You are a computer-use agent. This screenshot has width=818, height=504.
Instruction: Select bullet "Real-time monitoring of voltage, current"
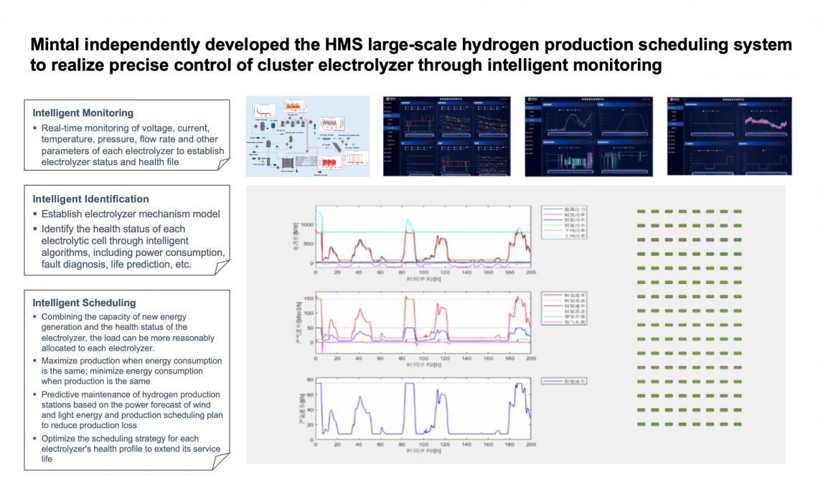[x=128, y=145]
